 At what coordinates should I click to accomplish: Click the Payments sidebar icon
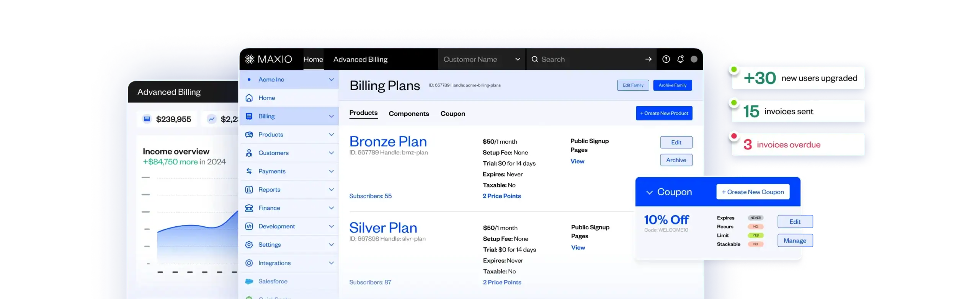(249, 171)
